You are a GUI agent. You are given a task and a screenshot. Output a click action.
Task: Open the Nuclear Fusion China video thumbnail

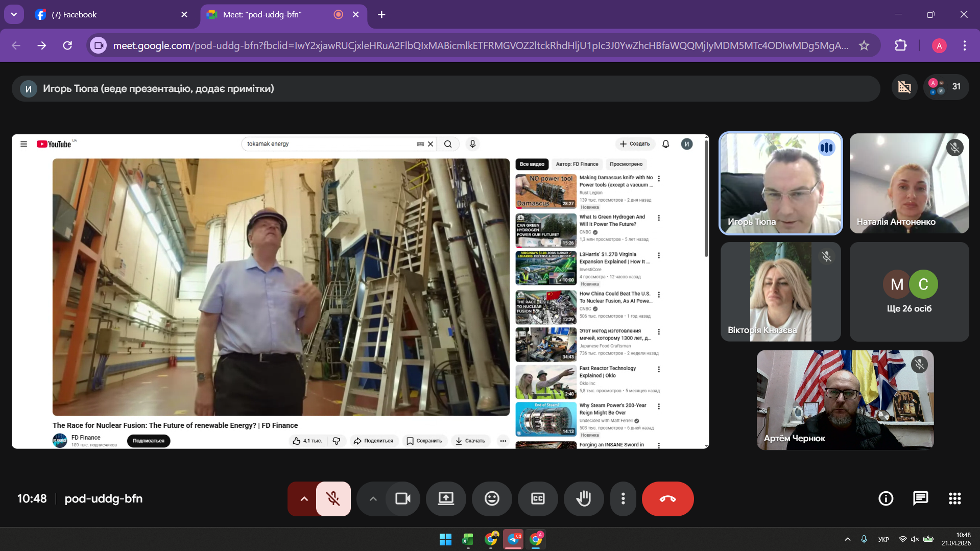(x=546, y=307)
